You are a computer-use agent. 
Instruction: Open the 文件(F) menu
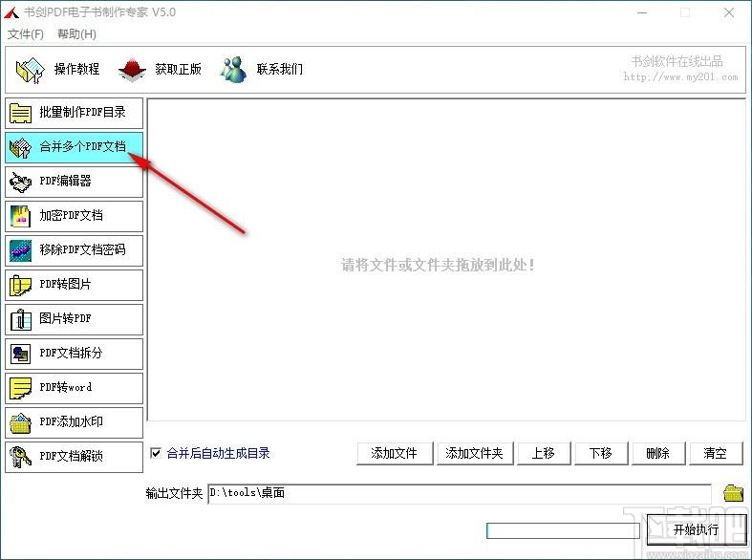coord(26,34)
